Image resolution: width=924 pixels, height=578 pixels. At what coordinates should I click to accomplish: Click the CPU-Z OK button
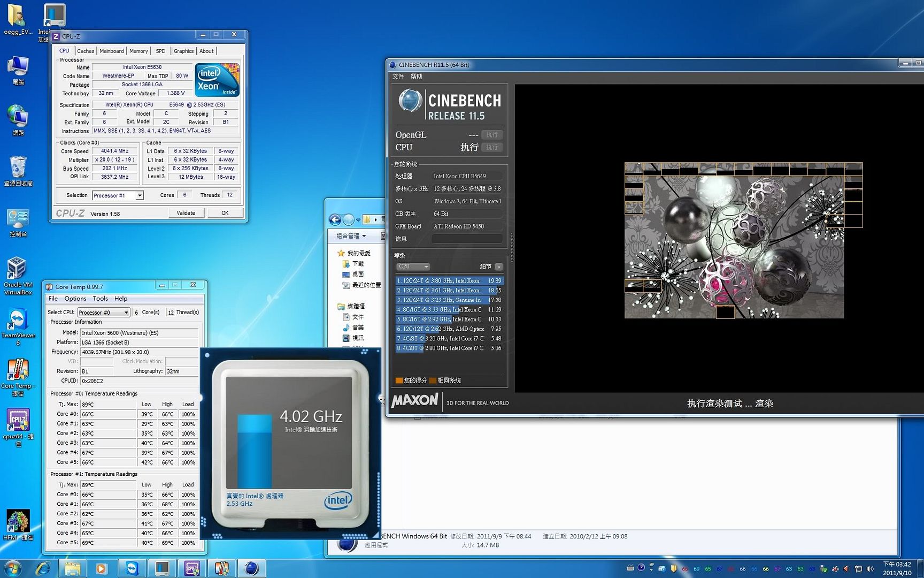pos(225,213)
